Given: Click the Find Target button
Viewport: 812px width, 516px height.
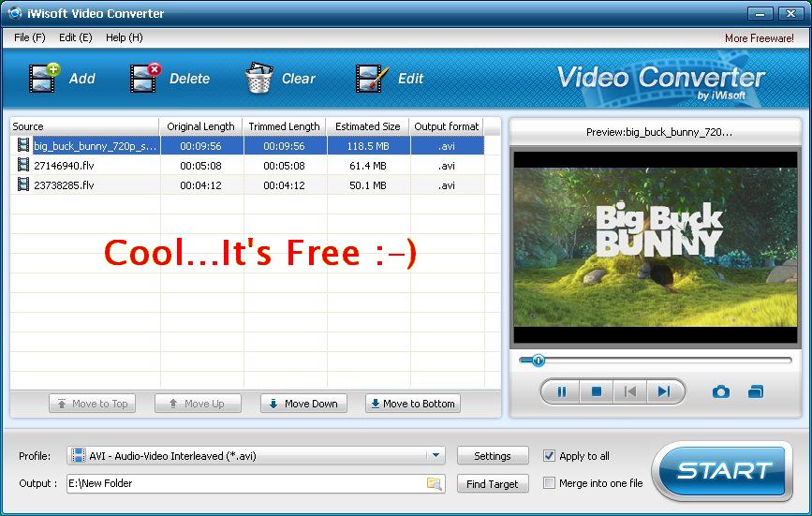Looking at the screenshot, I should click(493, 483).
